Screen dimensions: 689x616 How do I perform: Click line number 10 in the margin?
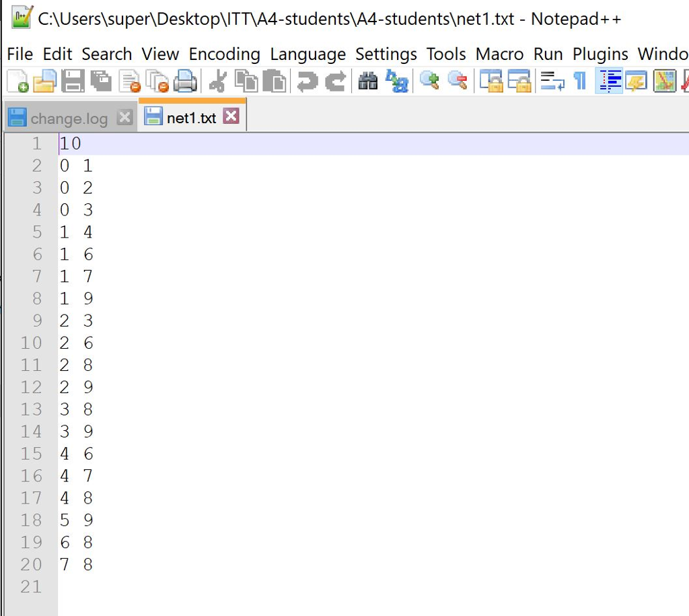(30, 343)
